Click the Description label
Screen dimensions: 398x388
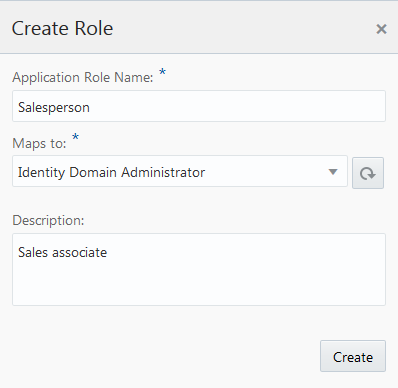coord(48,220)
